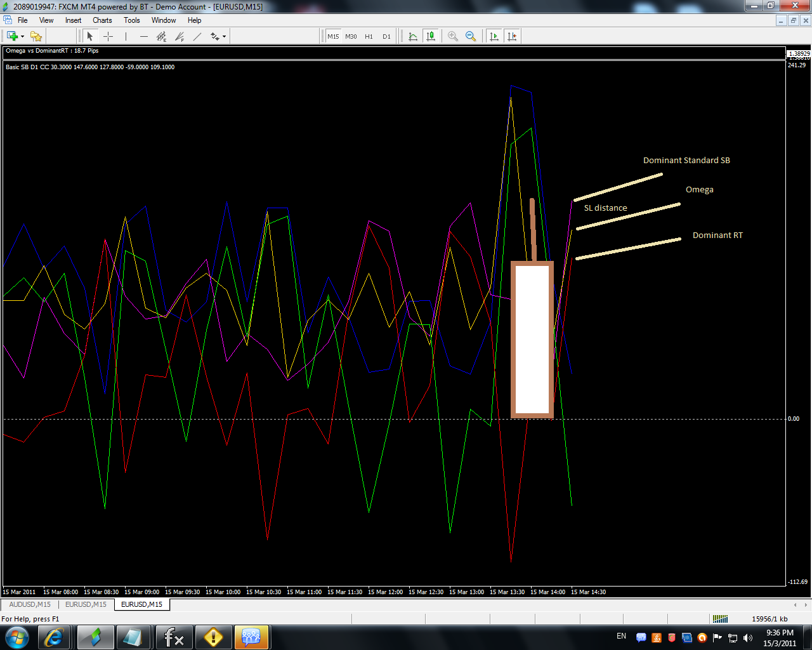
Task: Activate the chart shift button
Action: pos(512,36)
